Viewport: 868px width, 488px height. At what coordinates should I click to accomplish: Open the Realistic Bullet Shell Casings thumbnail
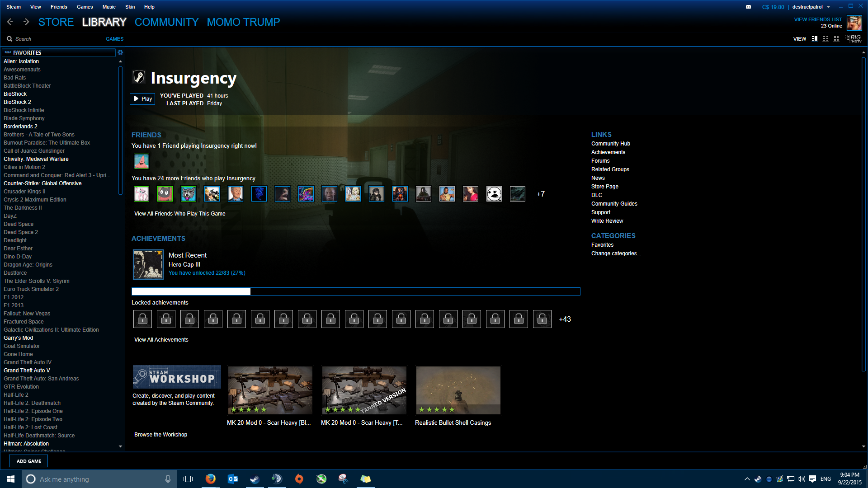point(458,390)
